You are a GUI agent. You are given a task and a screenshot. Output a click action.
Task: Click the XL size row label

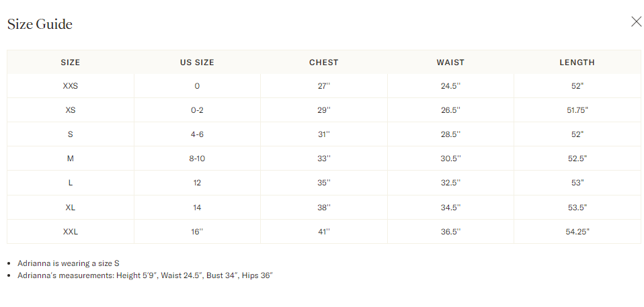(71, 208)
